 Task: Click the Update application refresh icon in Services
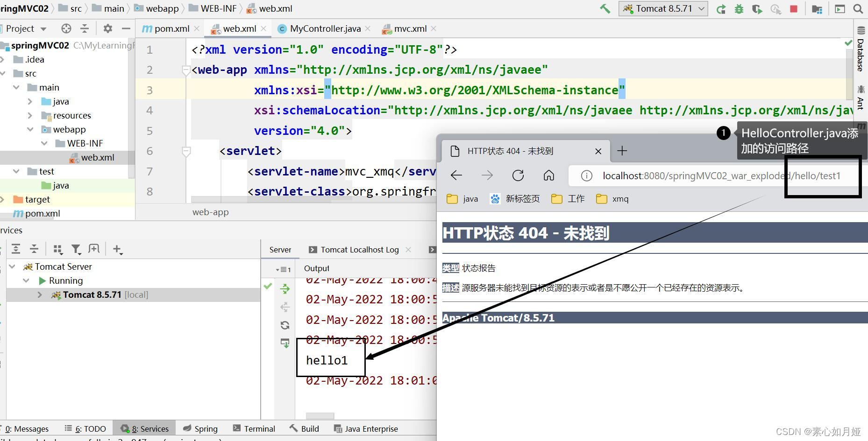(x=285, y=325)
